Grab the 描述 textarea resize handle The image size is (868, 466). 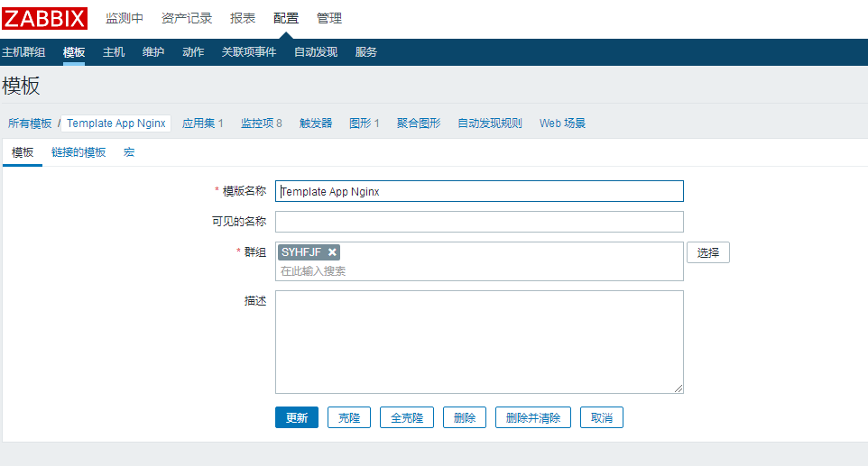tap(679, 388)
